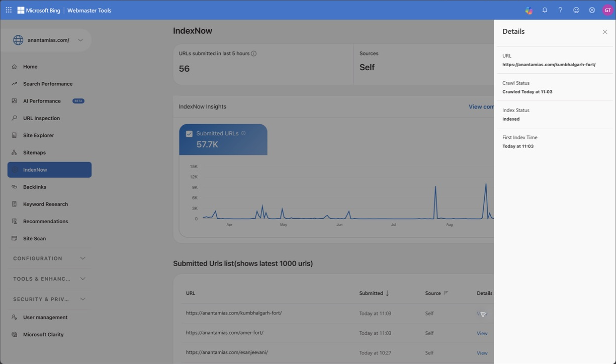Screen dimensions: 616x364
Task: Click info icon next to URLs submitted
Action: tap(254, 54)
